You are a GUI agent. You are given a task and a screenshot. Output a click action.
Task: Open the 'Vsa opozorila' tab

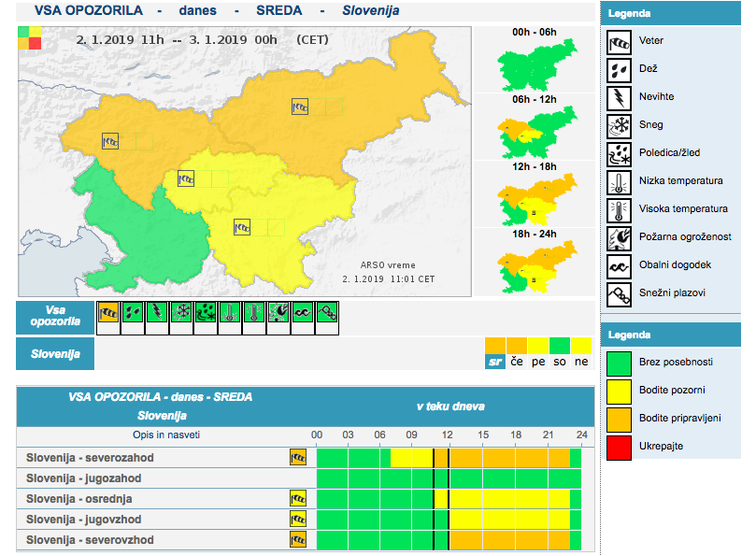(55, 317)
